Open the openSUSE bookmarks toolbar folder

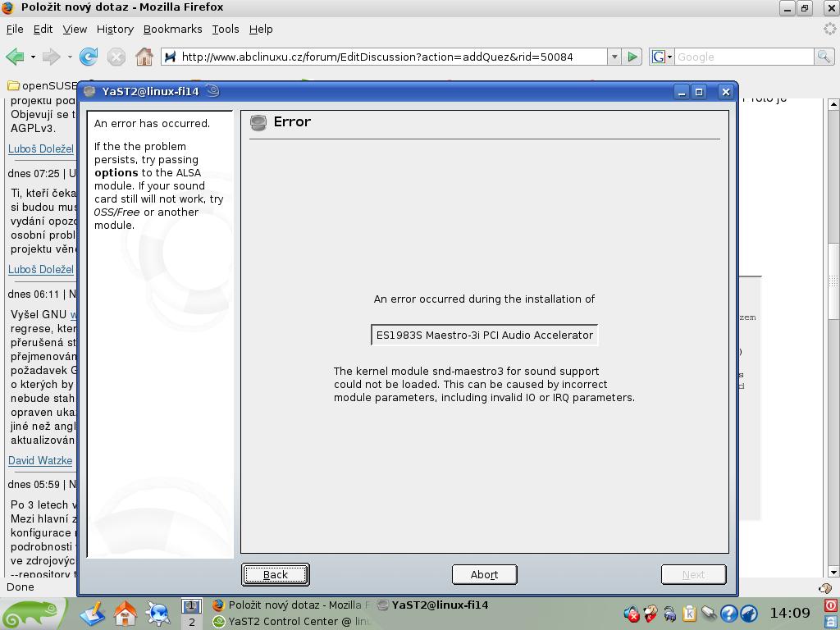click(42, 85)
